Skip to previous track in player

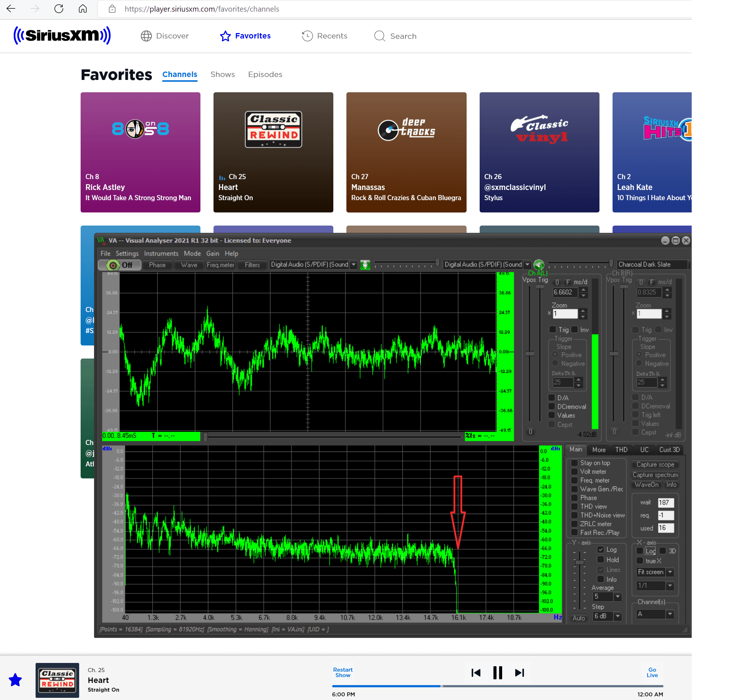pyautogui.click(x=476, y=673)
